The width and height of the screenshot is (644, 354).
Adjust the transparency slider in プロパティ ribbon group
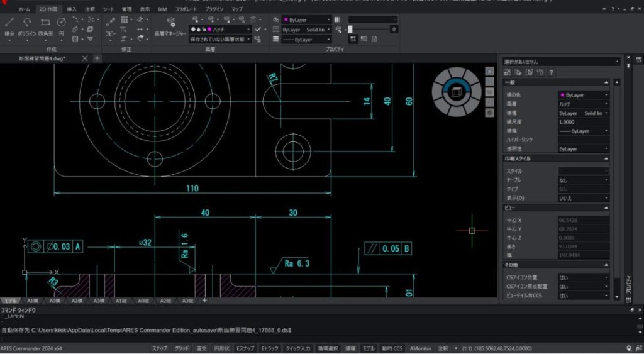pos(369,29)
